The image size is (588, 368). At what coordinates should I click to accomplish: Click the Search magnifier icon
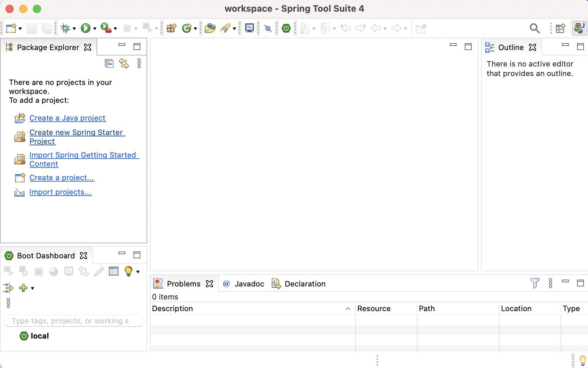pyautogui.click(x=535, y=28)
